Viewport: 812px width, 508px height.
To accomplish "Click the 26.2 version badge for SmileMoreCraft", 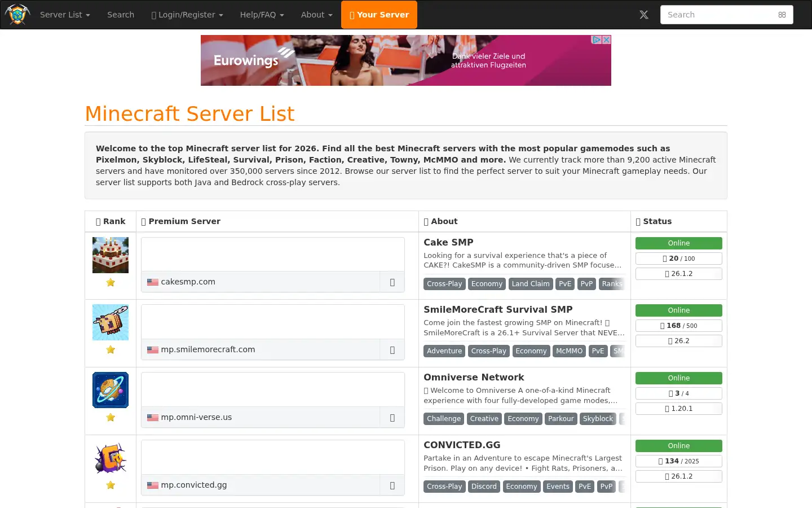I will click(x=679, y=341).
